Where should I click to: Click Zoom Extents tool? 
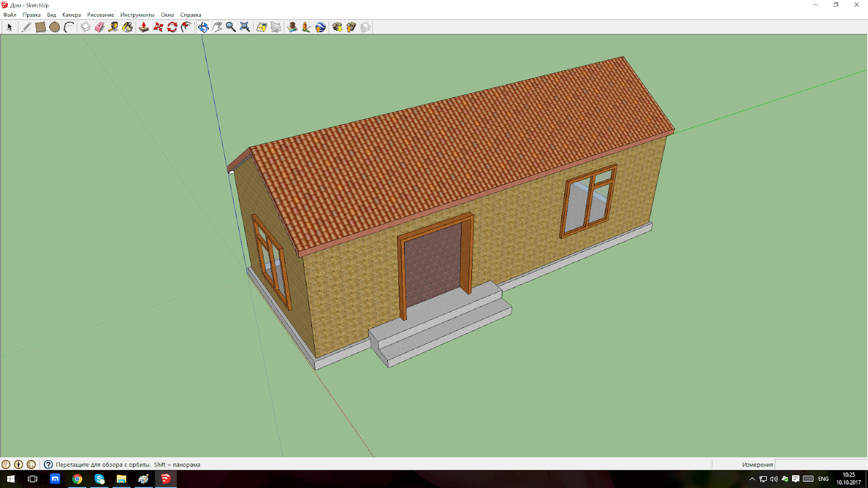tap(245, 27)
